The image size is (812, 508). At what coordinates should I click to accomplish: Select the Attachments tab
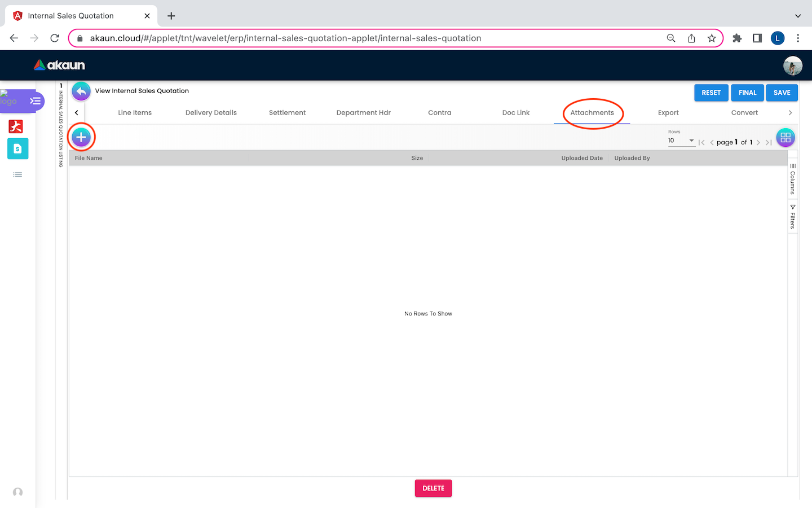(592, 113)
